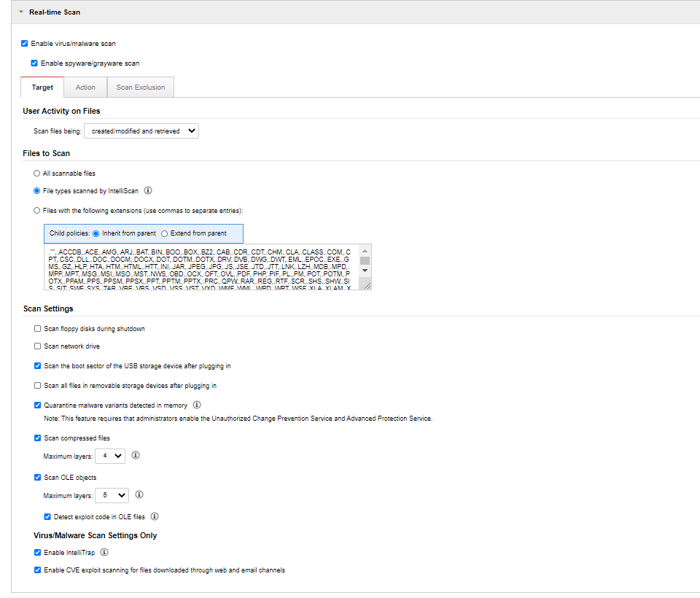Choose Extend from parent radio button
This screenshot has height=598, width=700.
click(x=164, y=233)
